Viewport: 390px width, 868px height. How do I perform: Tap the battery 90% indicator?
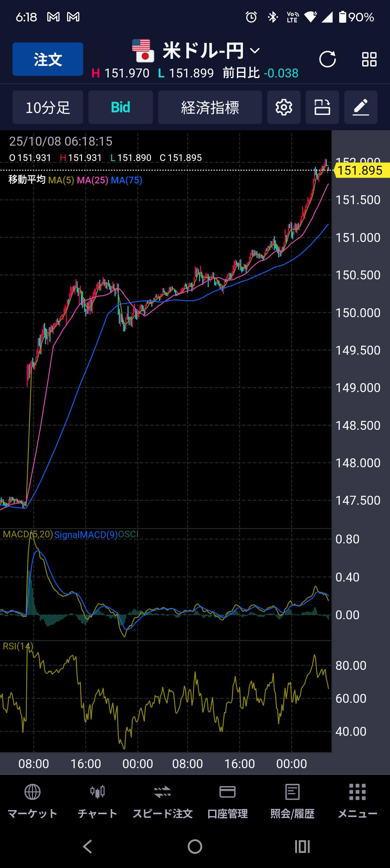(356, 17)
